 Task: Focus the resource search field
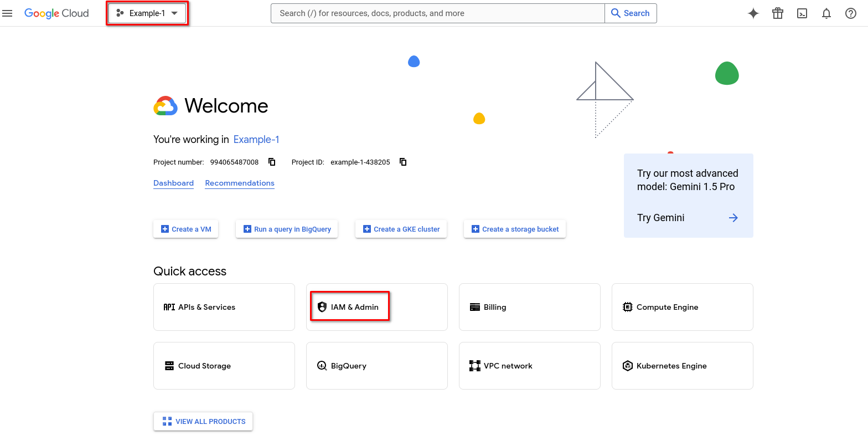point(438,13)
